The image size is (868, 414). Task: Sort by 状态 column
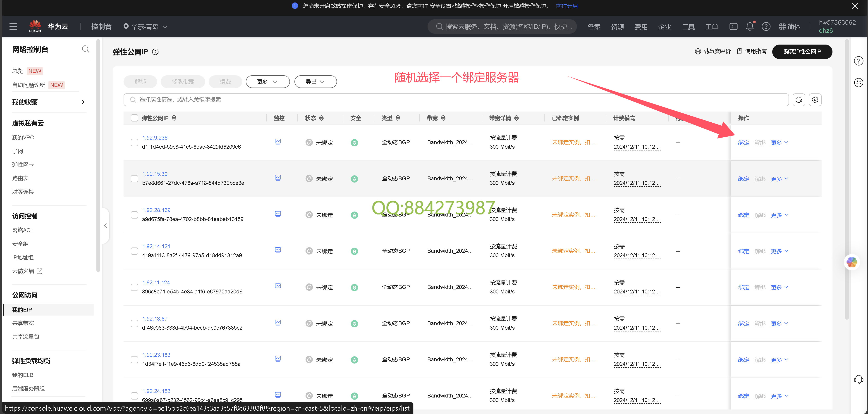pyautogui.click(x=321, y=118)
